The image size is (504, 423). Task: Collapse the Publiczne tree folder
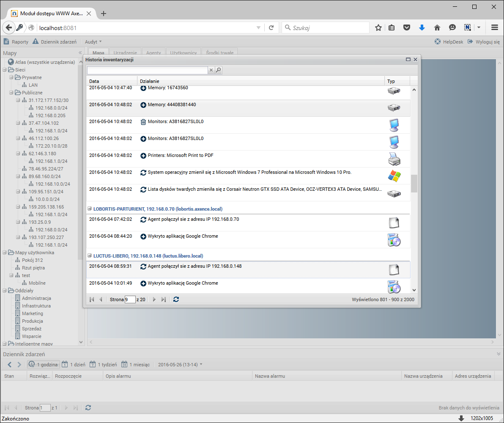[x=11, y=93]
